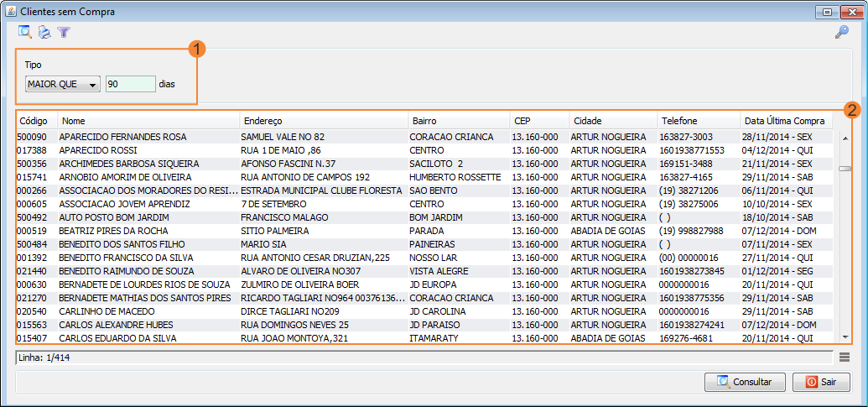Select row APARECIDO FERNANDES ROSA
Viewport: 868px width, 407px height.
click(x=424, y=137)
